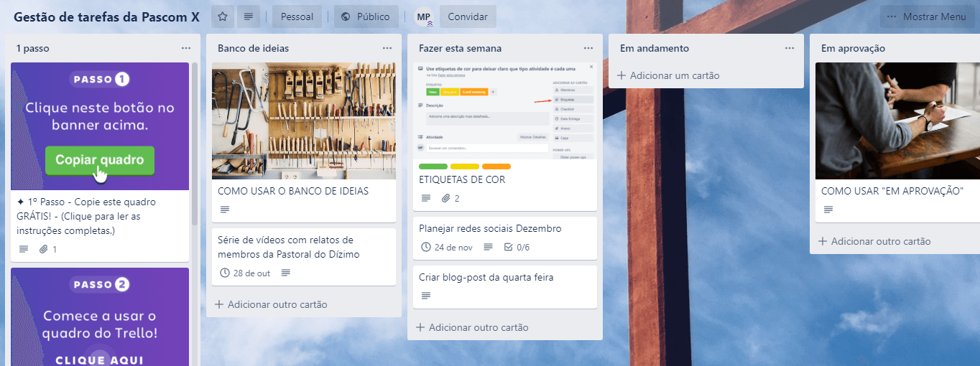980x366 pixels.
Task: Star the Pascom X board
Action: pyautogui.click(x=223, y=17)
